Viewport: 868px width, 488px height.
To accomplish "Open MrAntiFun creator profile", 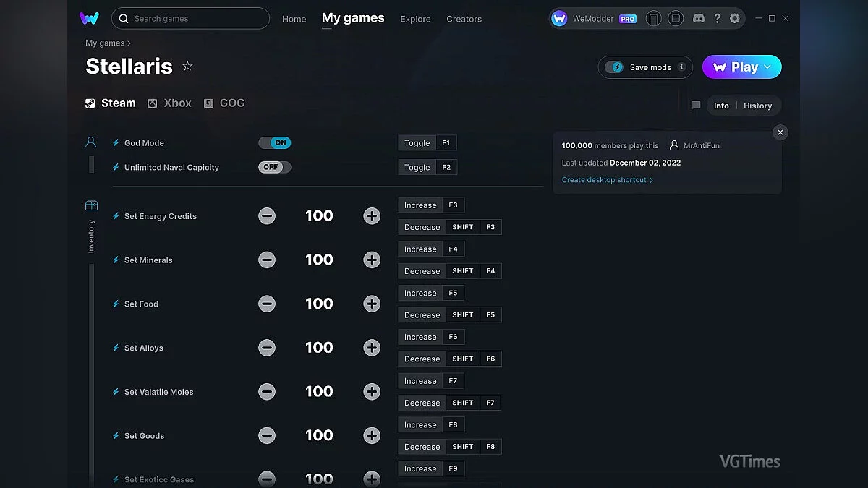I will pyautogui.click(x=694, y=145).
